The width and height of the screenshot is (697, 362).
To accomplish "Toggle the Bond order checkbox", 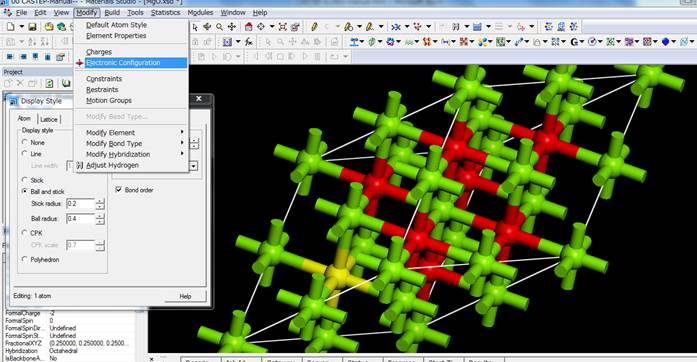I will [119, 189].
